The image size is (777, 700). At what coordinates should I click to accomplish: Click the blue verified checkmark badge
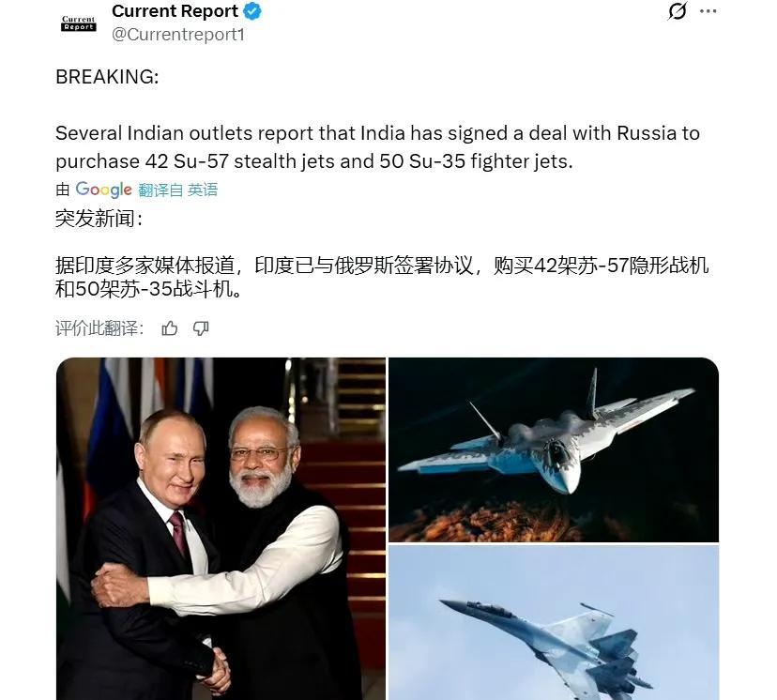[252, 11]
